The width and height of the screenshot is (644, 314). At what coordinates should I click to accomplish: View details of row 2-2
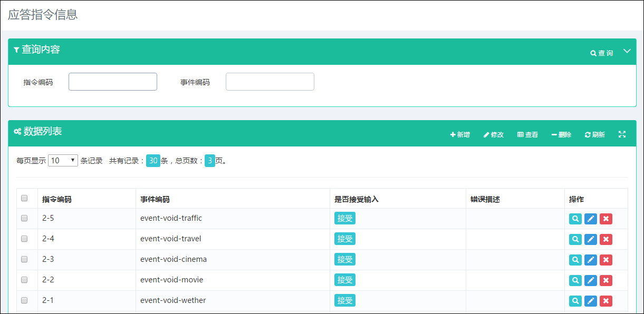(575, 280)
